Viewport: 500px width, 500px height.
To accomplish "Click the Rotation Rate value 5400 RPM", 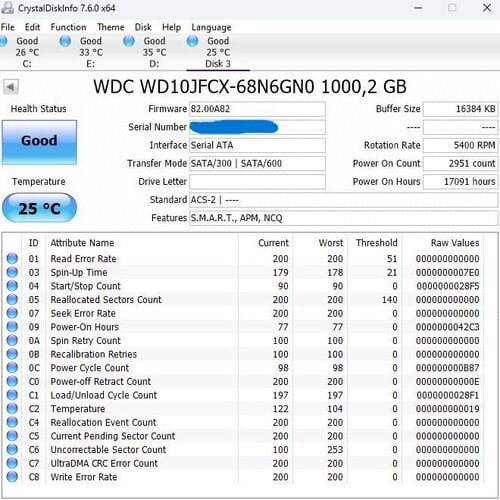I will pyautogui.click(x=461, y=145).
